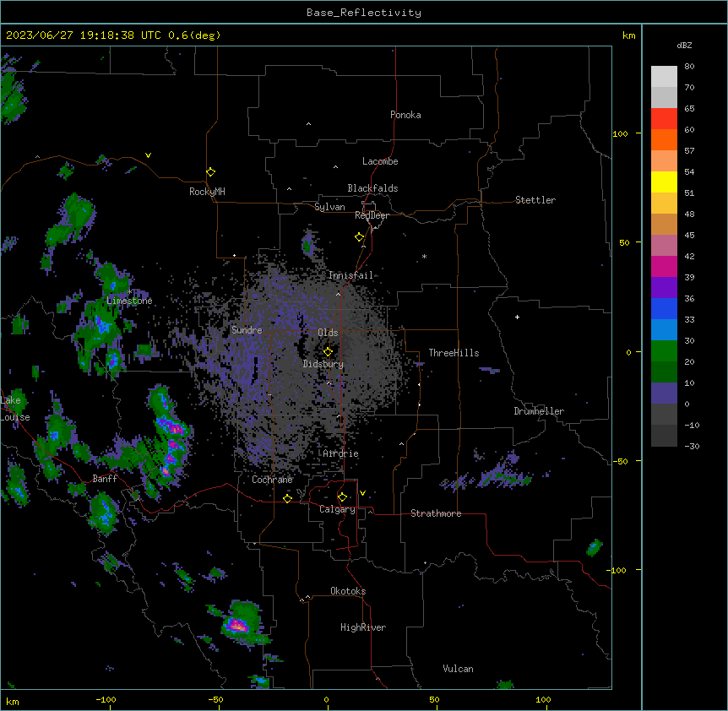Pick the violet swatch between 39 and 36
Screen dimensions: 728x711
[664, 288]
